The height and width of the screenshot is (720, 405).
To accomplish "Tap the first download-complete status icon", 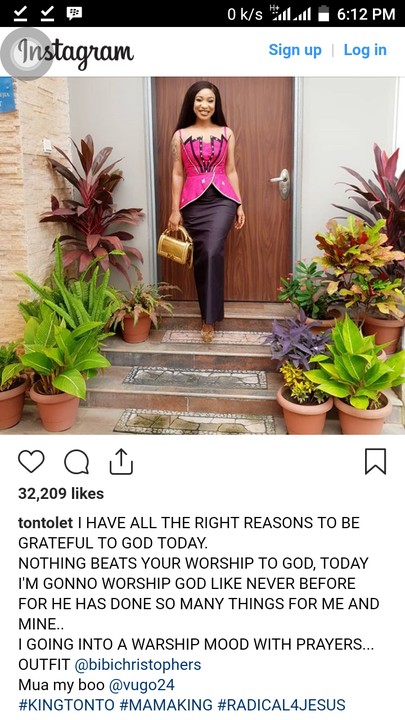I will 20,13.
